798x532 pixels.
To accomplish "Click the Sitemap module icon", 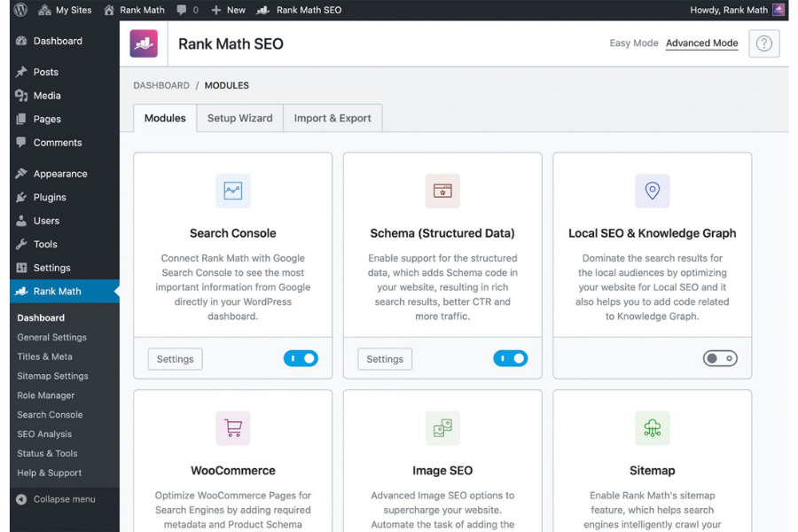I will (652, 427).
